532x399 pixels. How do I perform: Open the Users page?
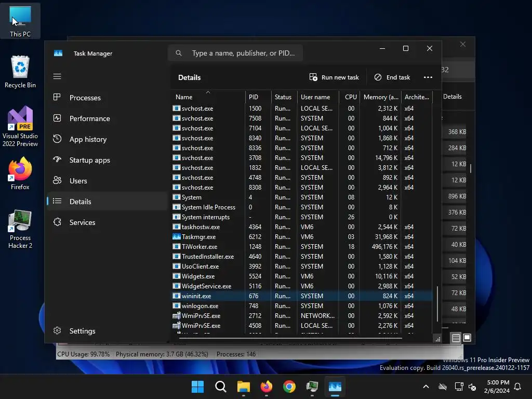pos(107,181)
